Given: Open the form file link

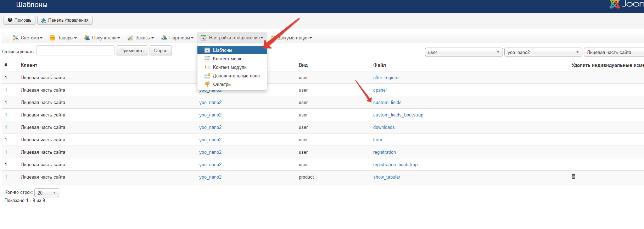Looking at the screenshot, I should (377, 140).
